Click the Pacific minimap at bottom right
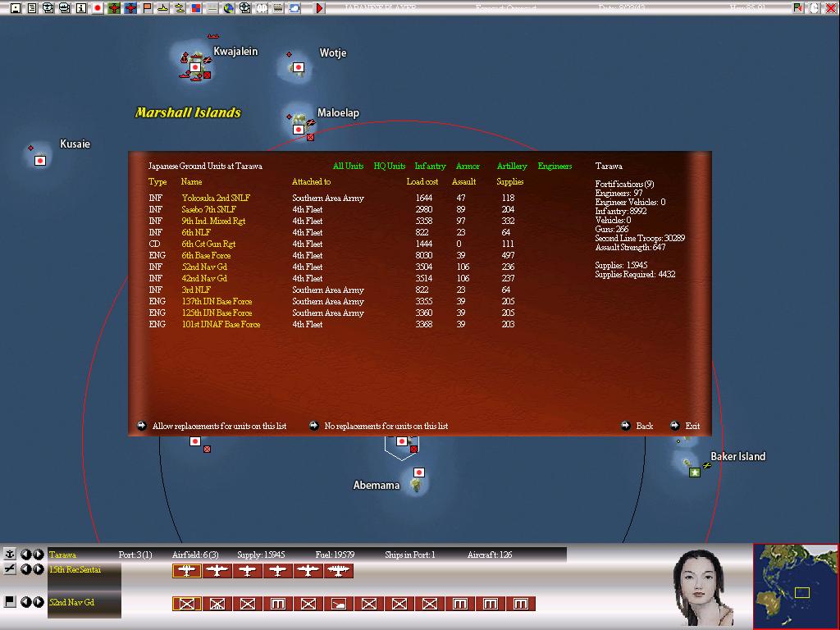This screenshot has height=630, width=840. [796, 586]
